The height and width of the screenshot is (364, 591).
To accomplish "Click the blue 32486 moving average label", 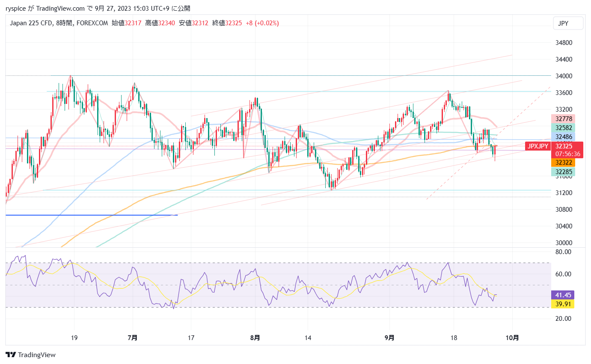I will click(x=563, y=136).
